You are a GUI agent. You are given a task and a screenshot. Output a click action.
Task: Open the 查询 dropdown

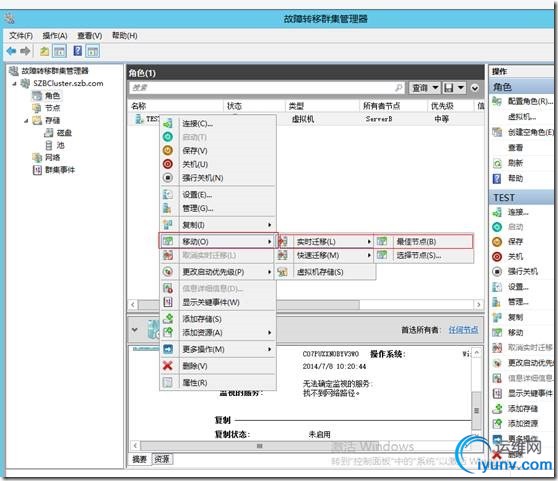[425, 88]
